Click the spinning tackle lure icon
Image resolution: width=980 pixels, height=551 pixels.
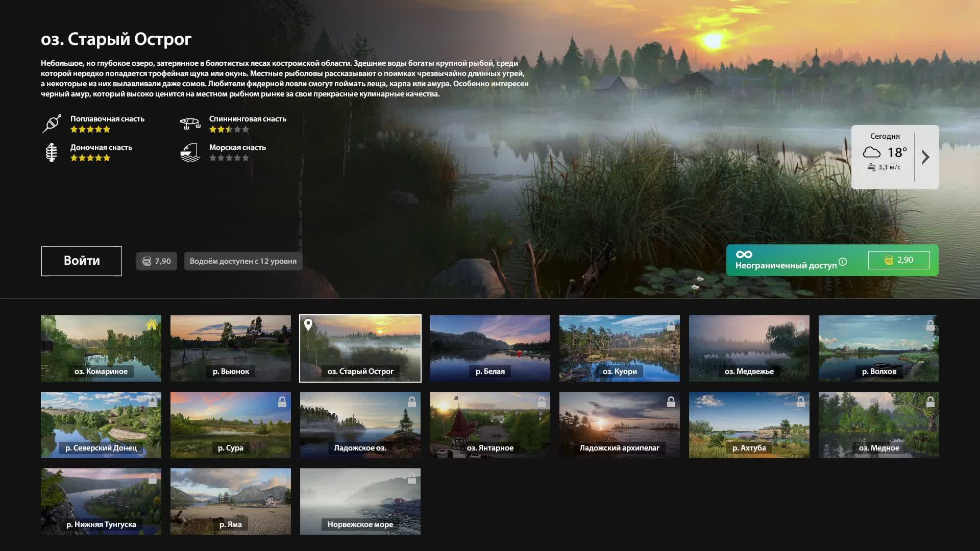click(x=190, y=123)
